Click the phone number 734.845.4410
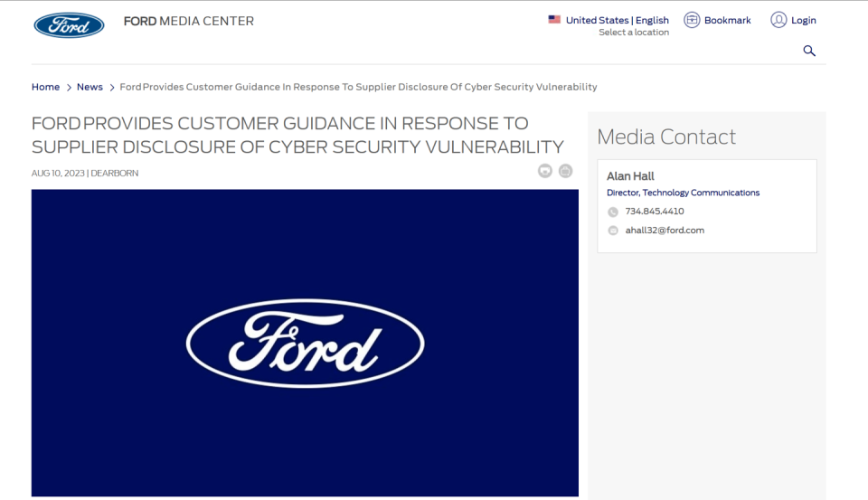The height and width of the screenshot is (500, 868). 655,212
